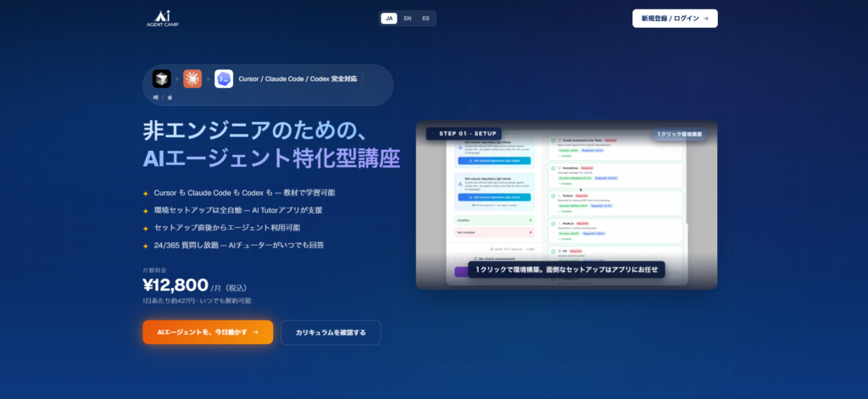
Task: Switch language to EN
Action: coord(408,19)
